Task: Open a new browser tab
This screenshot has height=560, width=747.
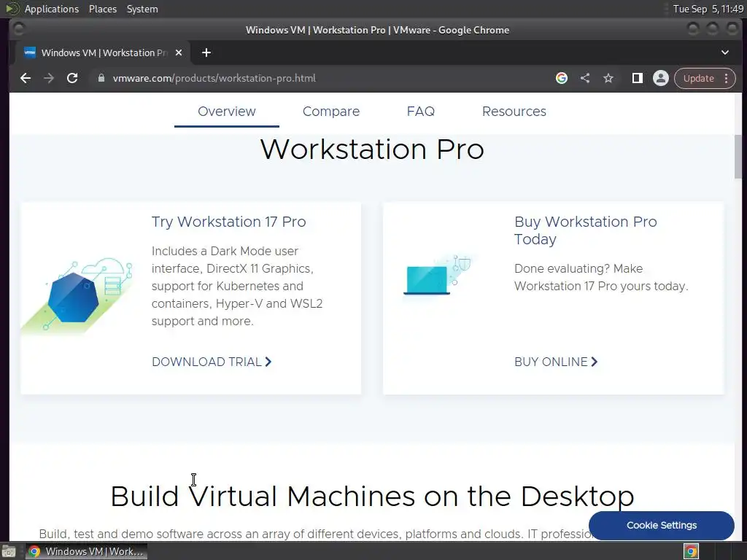Action: (206, 52)
